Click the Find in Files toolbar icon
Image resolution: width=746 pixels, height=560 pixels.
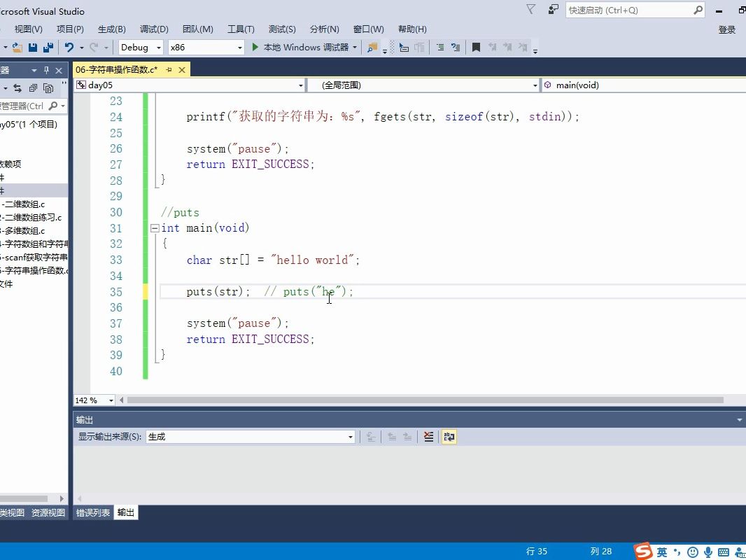(372, 47)
